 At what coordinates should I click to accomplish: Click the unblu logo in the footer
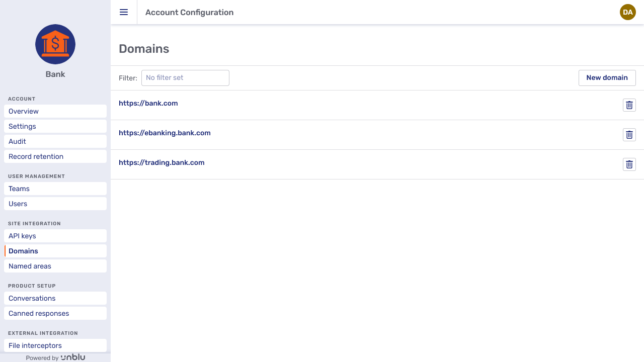tap(73, 357)
